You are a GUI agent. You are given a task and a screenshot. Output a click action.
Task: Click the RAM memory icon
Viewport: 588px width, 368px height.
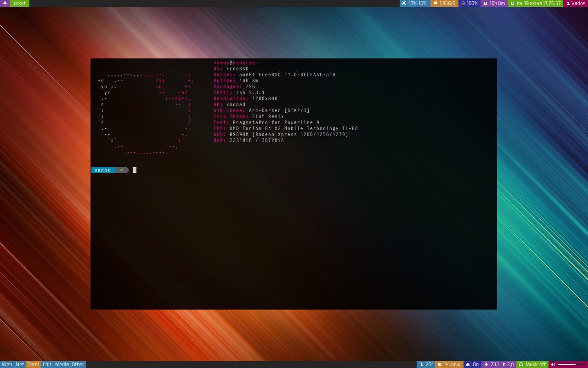(435, 3)
